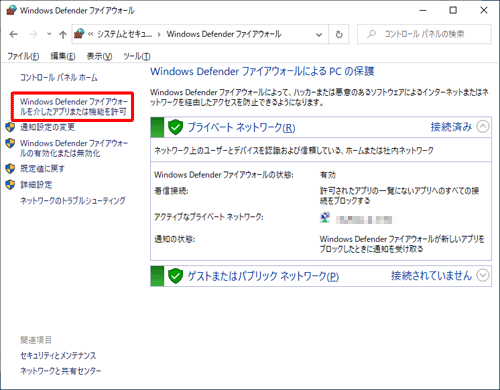Click Windows Defender ファイアウォール breadcrumb

point(224,34)
